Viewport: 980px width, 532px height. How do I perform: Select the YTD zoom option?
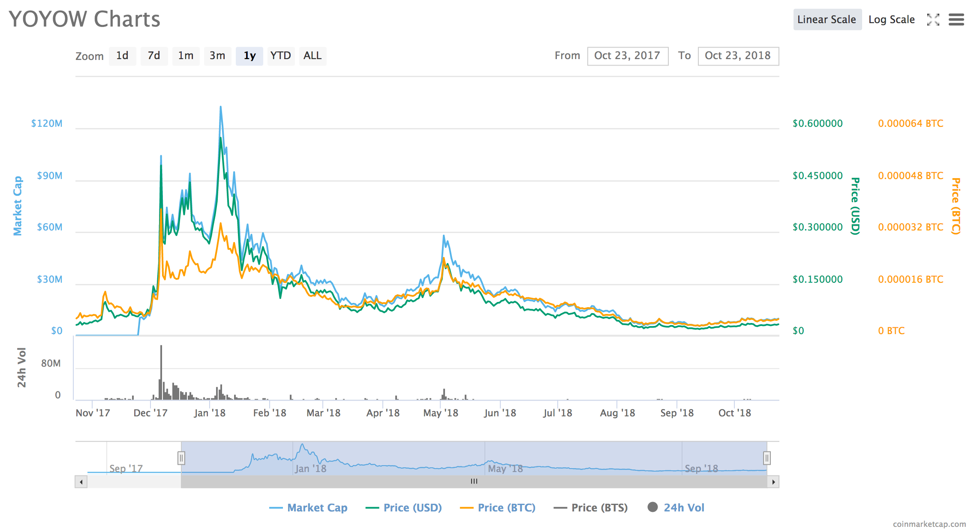click(280, 56)
